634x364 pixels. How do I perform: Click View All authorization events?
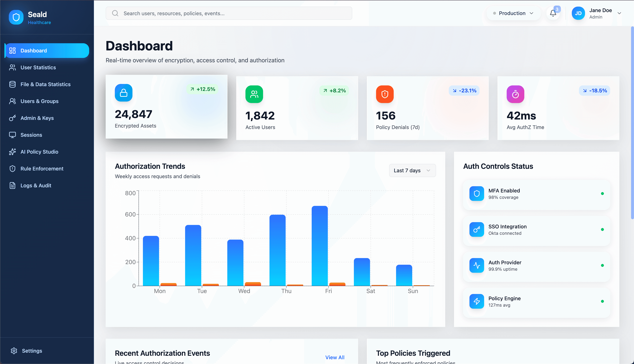[x=335, y=357]
